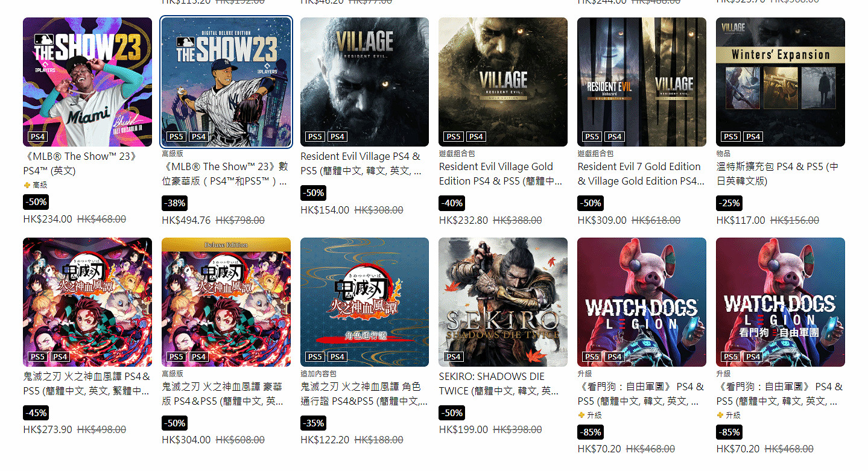Open the English Watch Dogs Legion upgrade cover
This screenshot has width=868, height=471.
tap(642, 302)
